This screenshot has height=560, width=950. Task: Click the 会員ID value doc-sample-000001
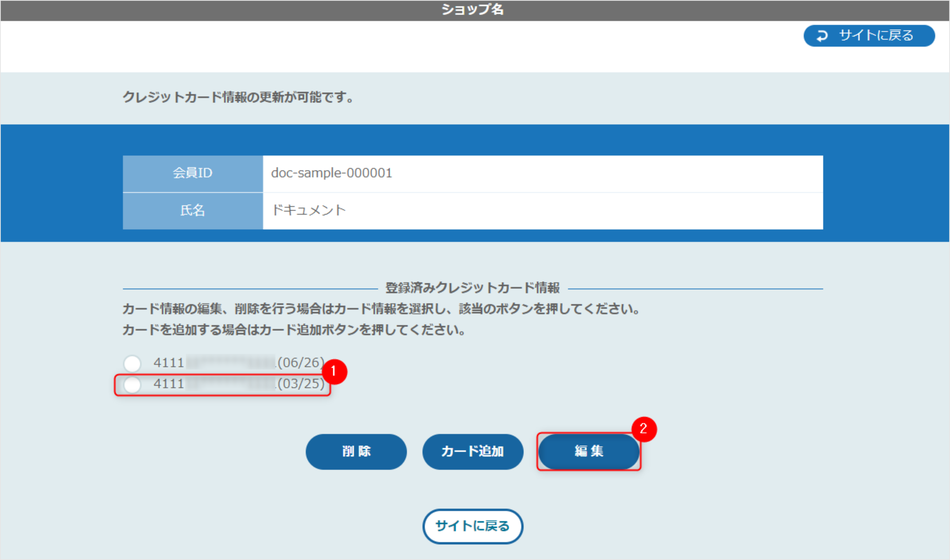tap(332, 174)
